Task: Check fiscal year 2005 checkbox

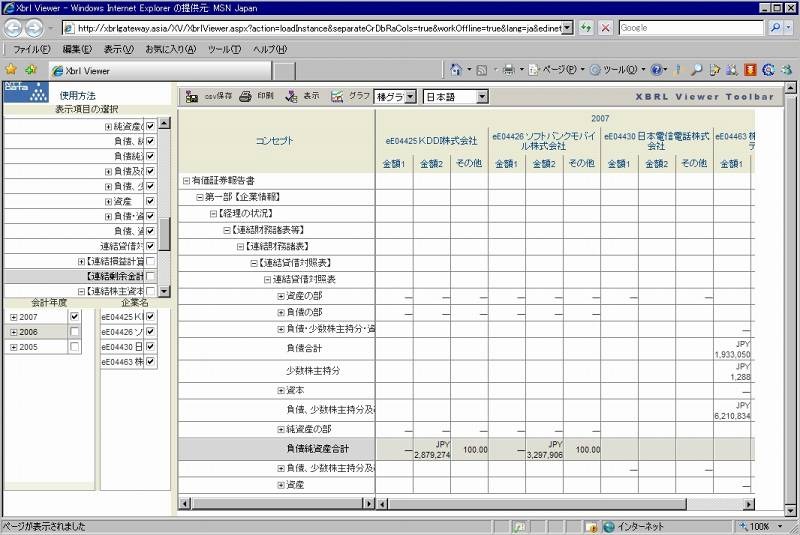Action: [74, 347]
